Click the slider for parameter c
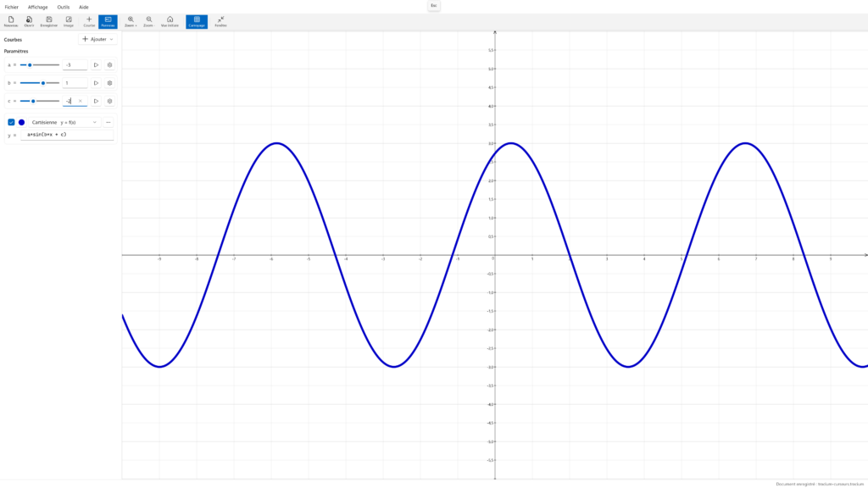 click(39, 102)
